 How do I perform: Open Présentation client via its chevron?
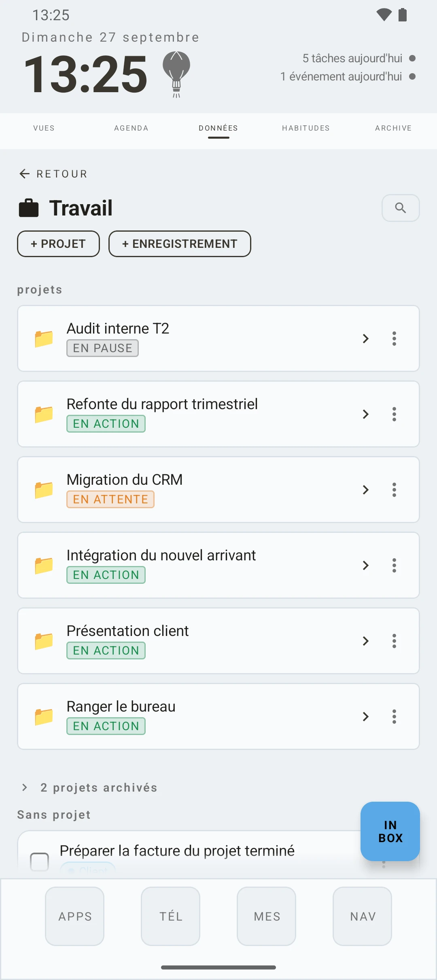(366, 641)
